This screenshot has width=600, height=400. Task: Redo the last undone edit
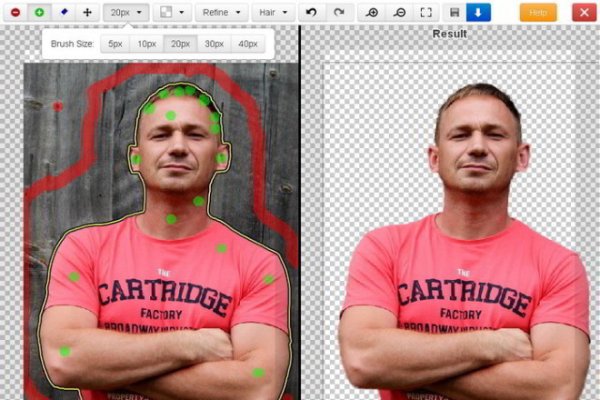(338, 13)
